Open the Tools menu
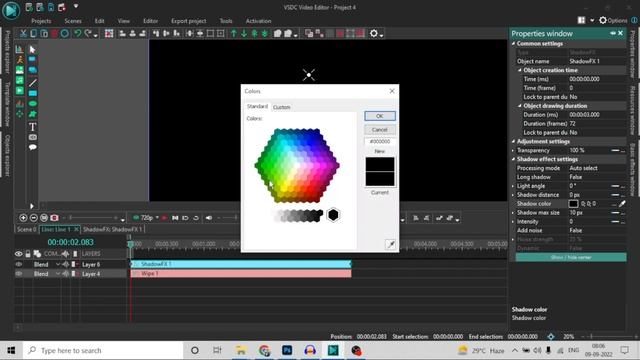640x360 pixels. [226, 21]
